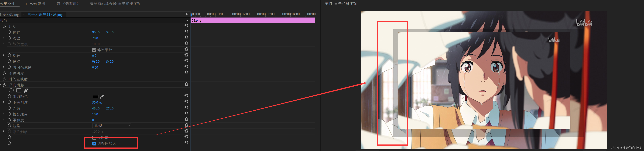Click the 旋转 value 0.0
Viewport: 644px width, 151px height.
[94, 56]
